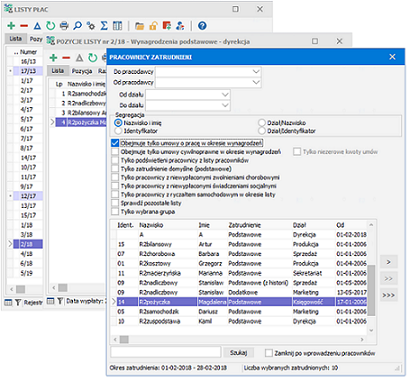The width and height of the screenshot is (410, 381).
Task: Check 'Sprawdź pozostałe listy' checkbox
Action: click(x=115, y=203)
